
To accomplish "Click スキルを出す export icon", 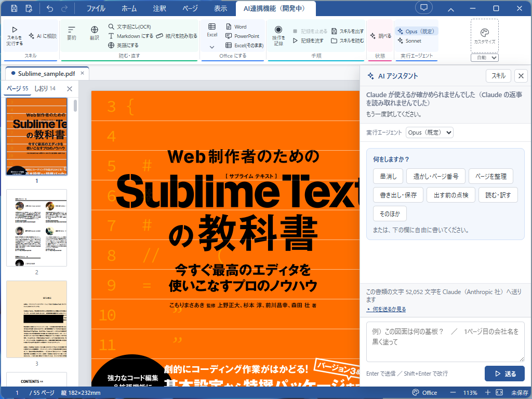I will pyautogui.click(x=348, y=31).
